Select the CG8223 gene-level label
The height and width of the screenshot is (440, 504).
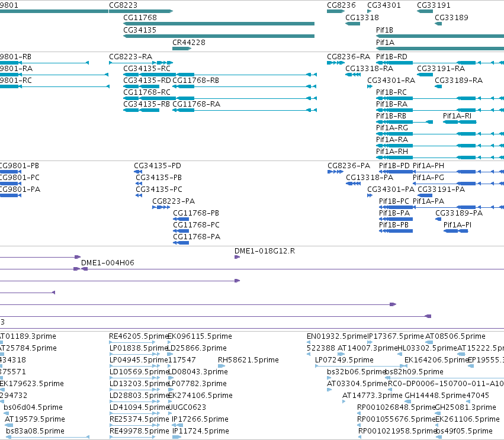(123, 5)
